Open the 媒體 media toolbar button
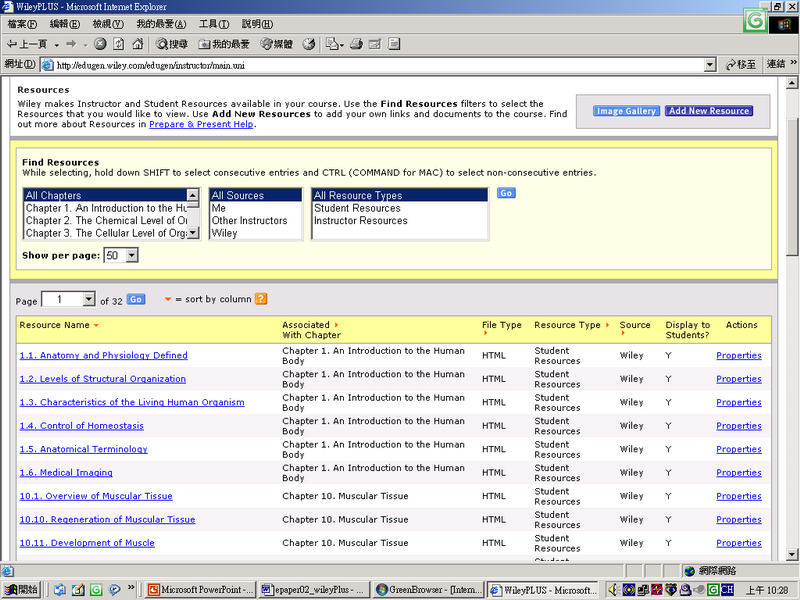The width and height of the screenshot is (800, 600). [x=276, y=44]
